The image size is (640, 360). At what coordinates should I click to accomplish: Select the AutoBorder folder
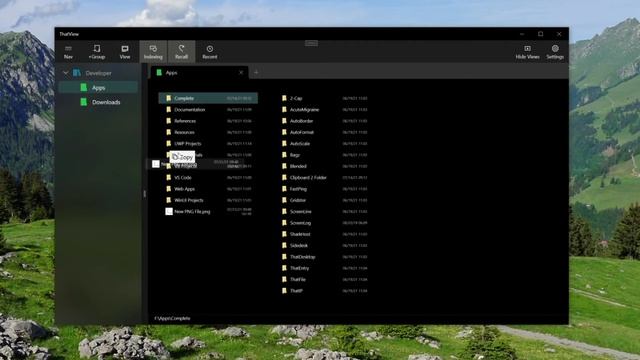[x=324, y=121]
